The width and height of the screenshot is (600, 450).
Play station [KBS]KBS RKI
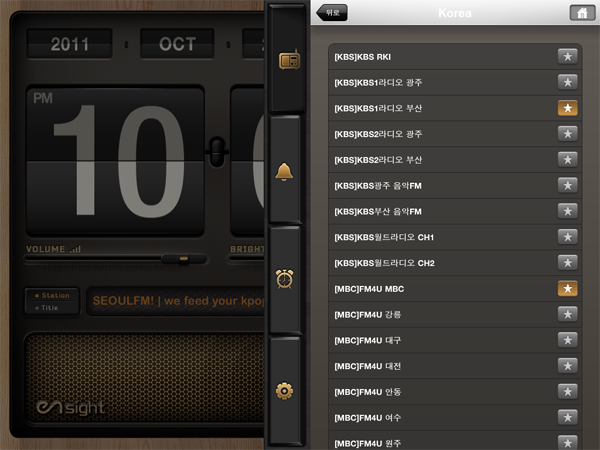coord(455,57)
